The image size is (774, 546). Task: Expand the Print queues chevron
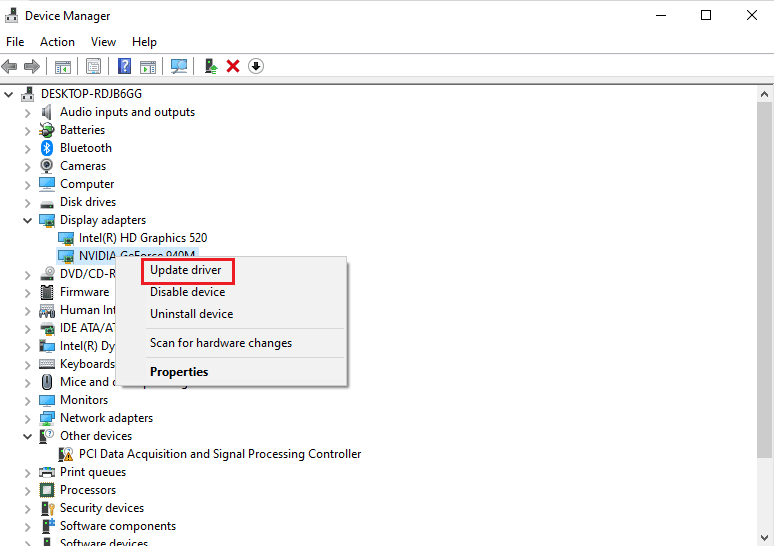pos(27,472)
